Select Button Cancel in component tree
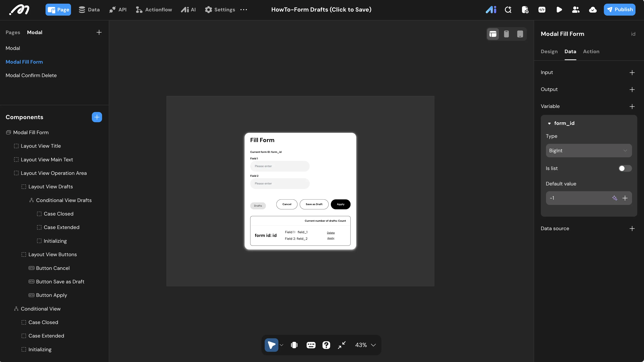This screenshot has height=362, width=644. [x=53, y=268]
